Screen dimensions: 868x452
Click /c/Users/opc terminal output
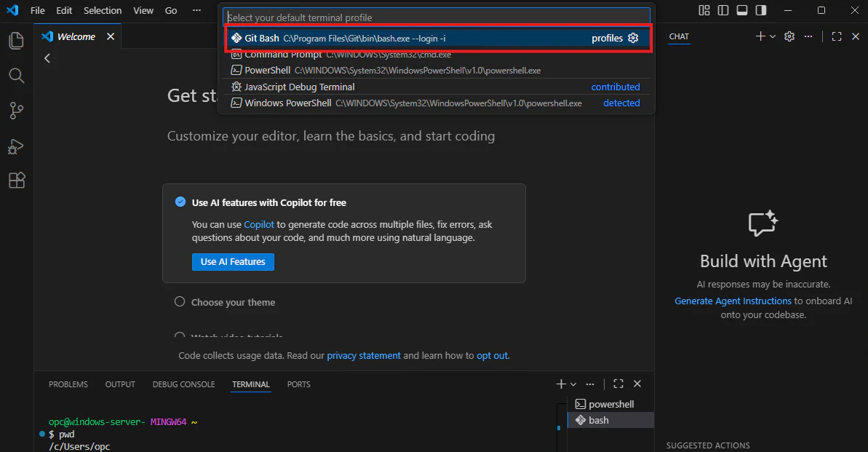[79, 446]
